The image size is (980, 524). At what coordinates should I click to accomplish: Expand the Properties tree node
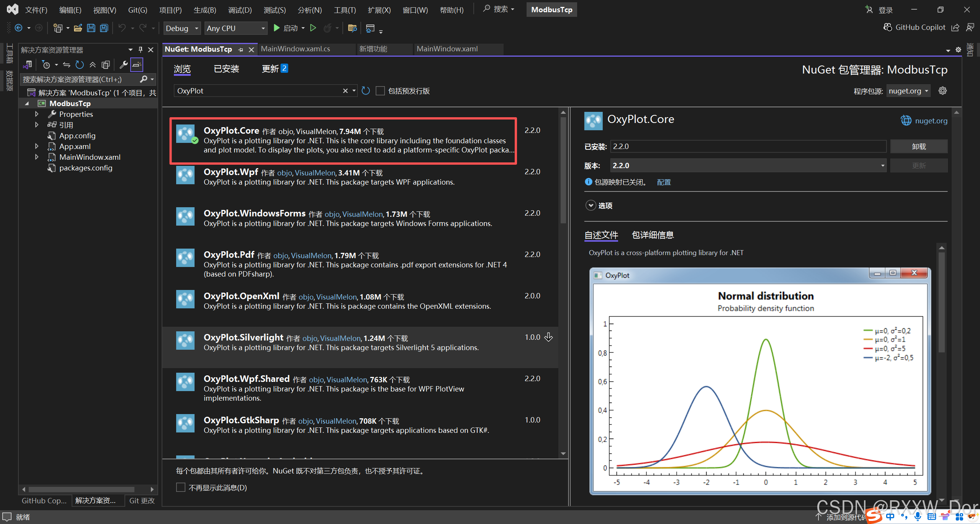point(37,114)
